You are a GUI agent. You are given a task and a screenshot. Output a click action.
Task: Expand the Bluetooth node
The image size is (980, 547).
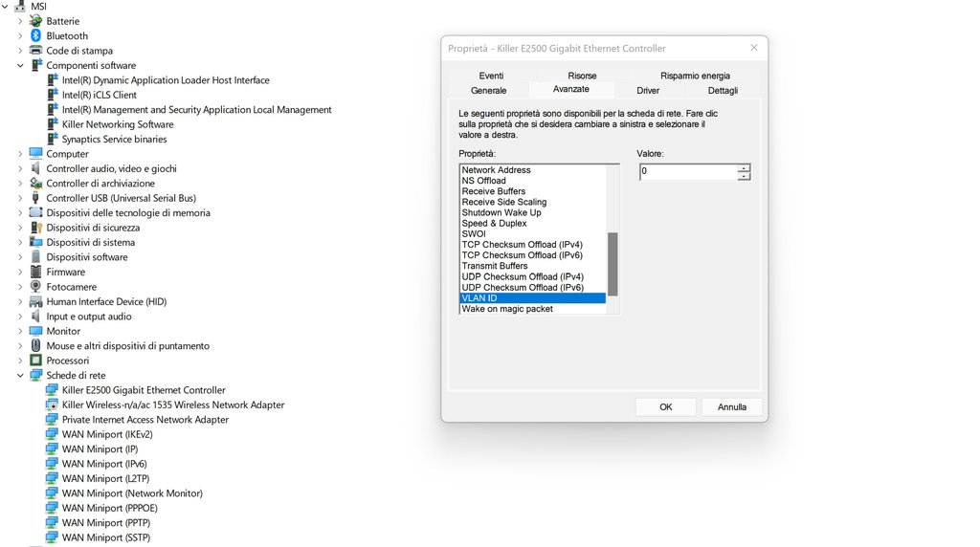click(20, 35)
